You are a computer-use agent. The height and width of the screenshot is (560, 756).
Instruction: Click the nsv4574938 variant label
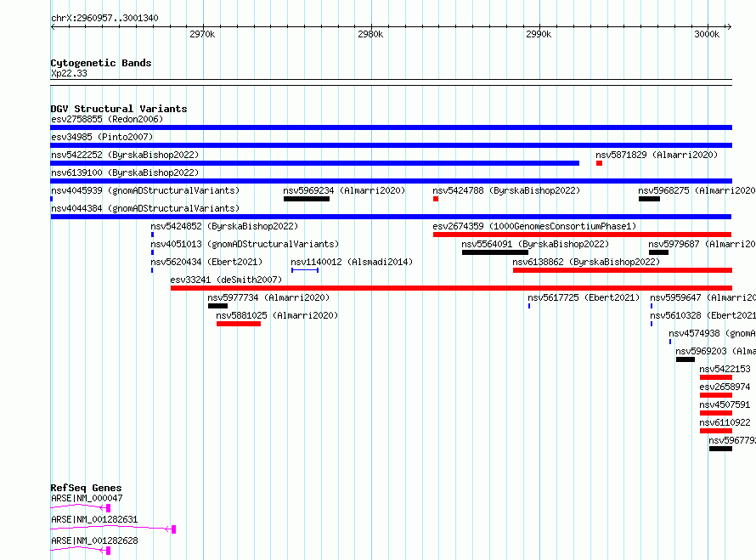(712, 333)
